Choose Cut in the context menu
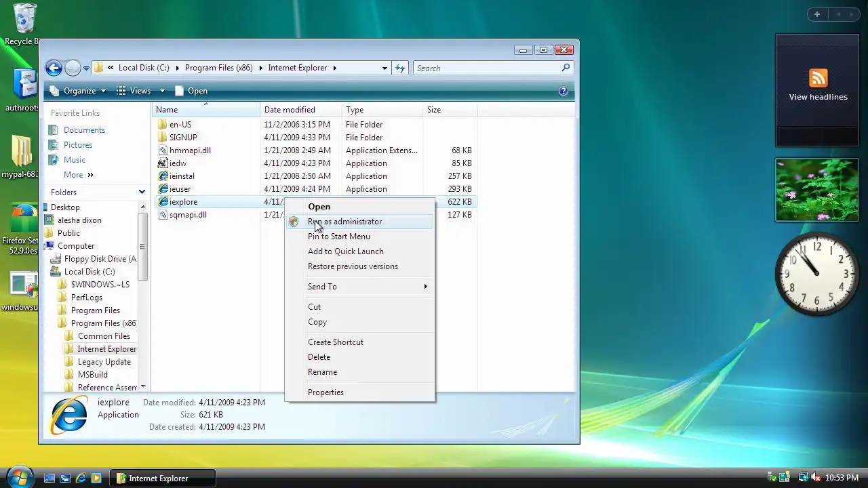 tap(359, 307)
